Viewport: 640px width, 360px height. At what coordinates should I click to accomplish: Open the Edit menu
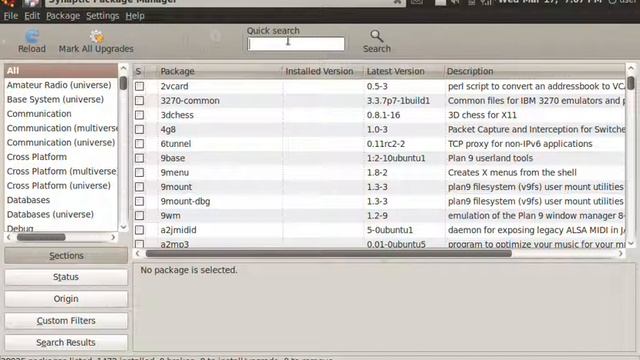[x=32, y=16]
